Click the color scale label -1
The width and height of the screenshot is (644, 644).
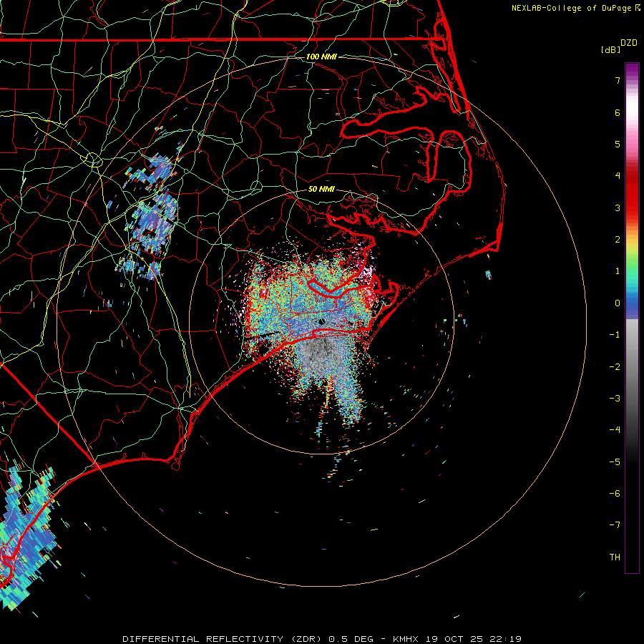point(615,335)
